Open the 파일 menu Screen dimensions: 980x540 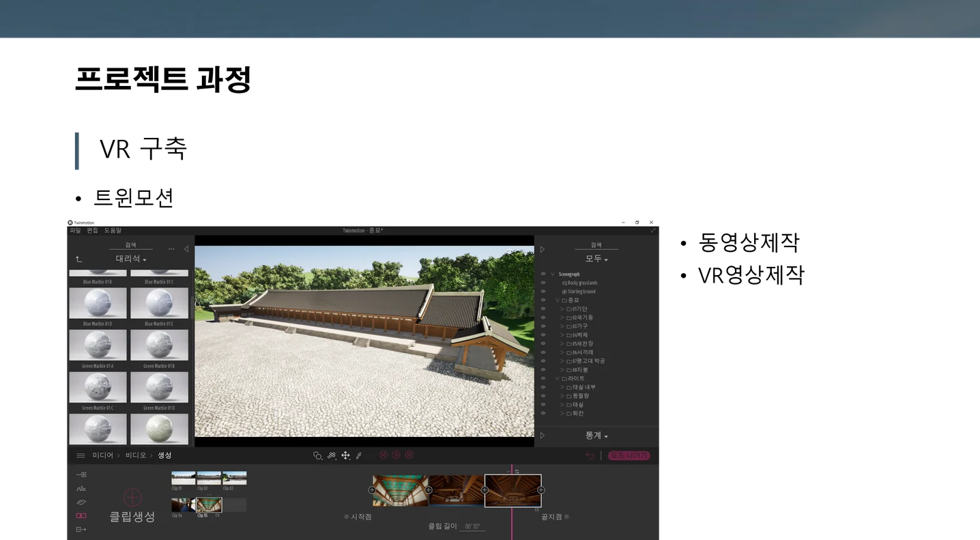(x=75, y=231)
